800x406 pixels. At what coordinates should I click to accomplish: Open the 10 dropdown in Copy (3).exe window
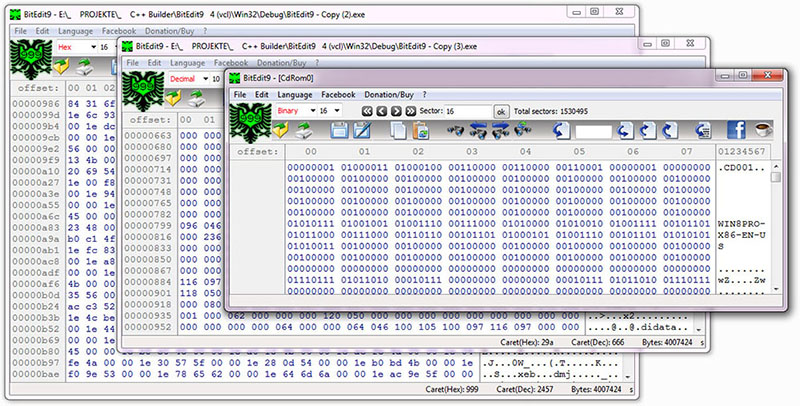216,79
